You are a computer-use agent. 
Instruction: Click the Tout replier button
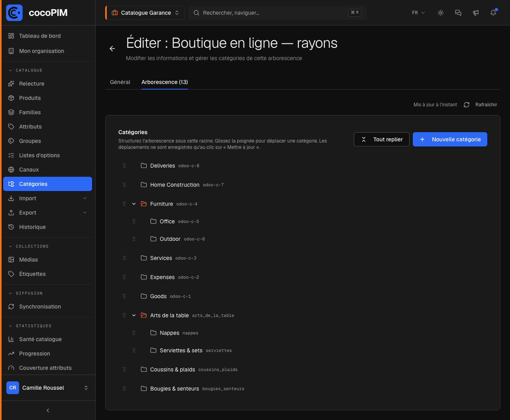pos(382,139)
